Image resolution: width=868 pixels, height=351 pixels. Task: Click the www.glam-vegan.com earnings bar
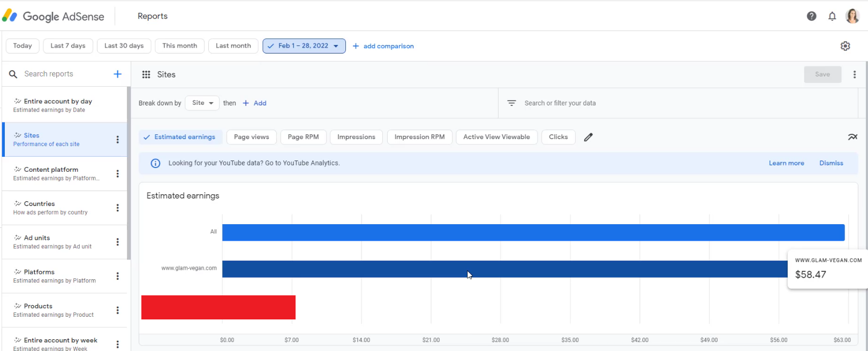click(x=504, y=269)
